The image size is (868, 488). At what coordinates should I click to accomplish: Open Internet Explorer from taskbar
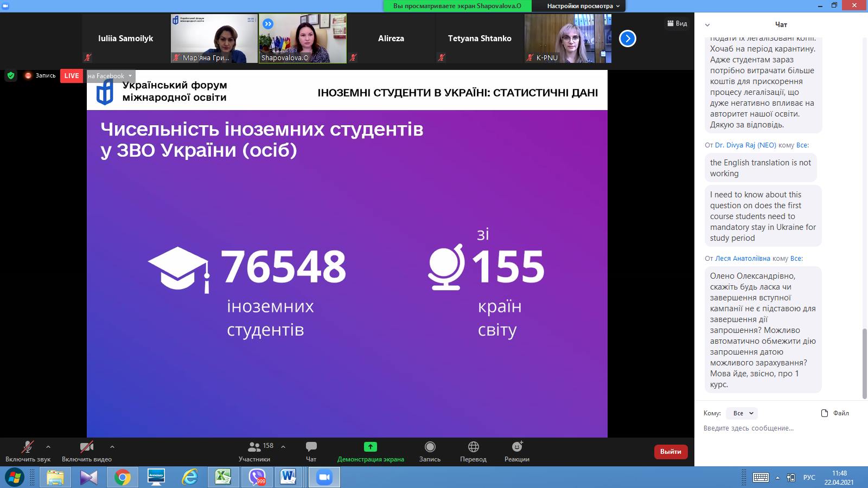pos(190,477)
